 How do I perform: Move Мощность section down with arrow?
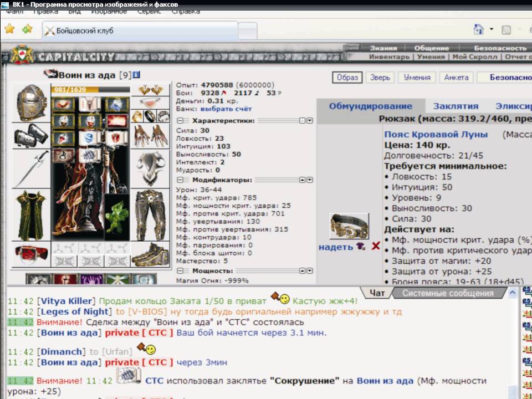point(309,271)
